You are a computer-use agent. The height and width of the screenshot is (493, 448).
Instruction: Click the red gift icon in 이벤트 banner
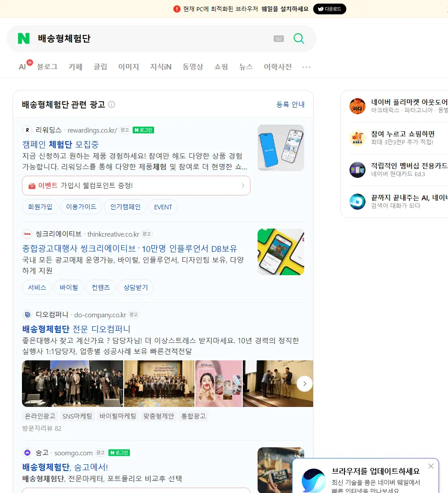click(x=32, y=186)
